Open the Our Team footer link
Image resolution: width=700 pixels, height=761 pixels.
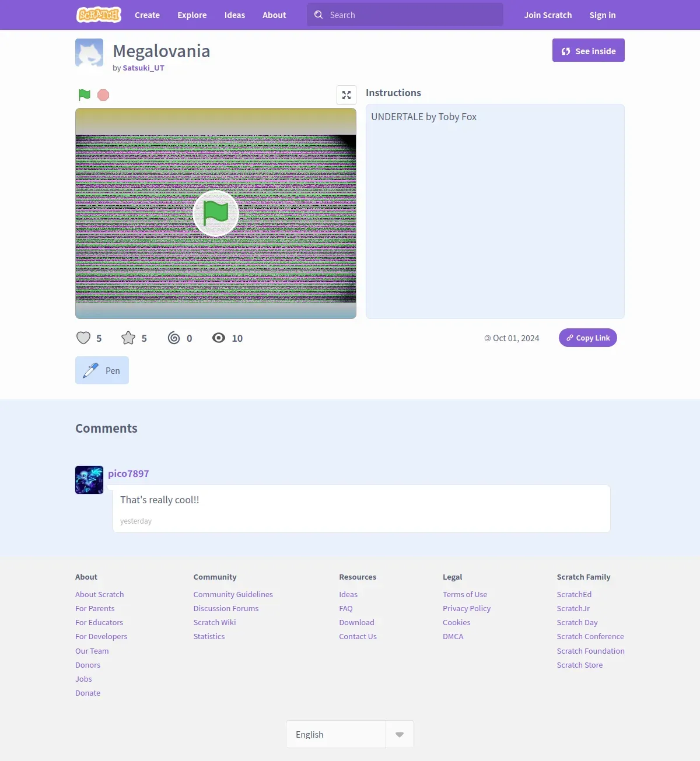pos(92,651)
